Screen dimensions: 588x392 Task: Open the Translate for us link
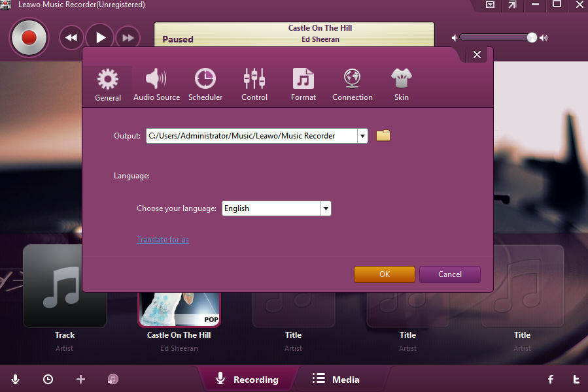pos(163,240)
